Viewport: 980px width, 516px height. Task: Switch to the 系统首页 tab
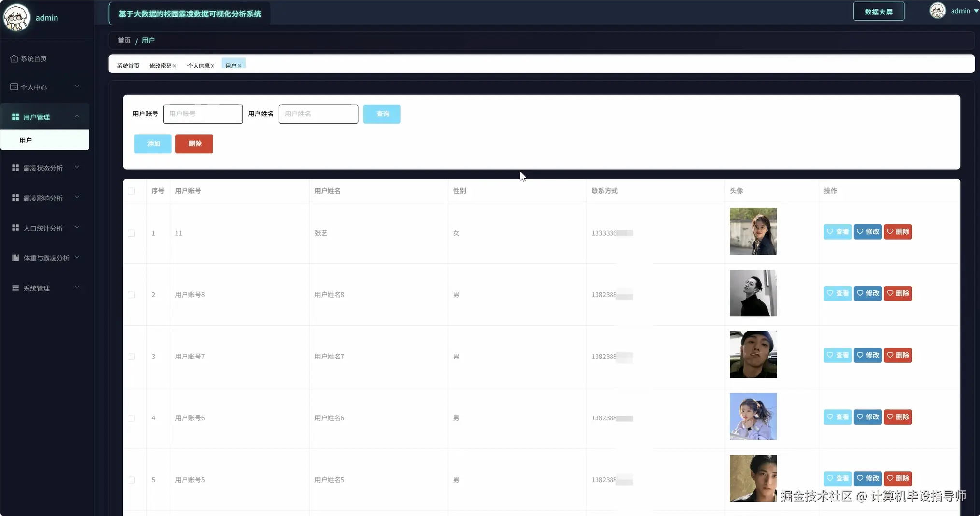[x=128, y=66]
